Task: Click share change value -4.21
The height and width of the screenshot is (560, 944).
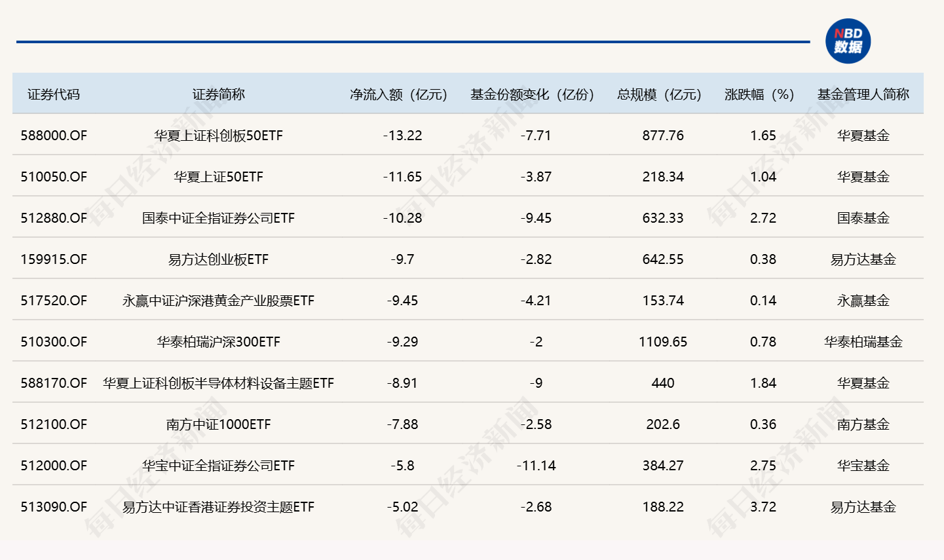Action: (537, 301)
